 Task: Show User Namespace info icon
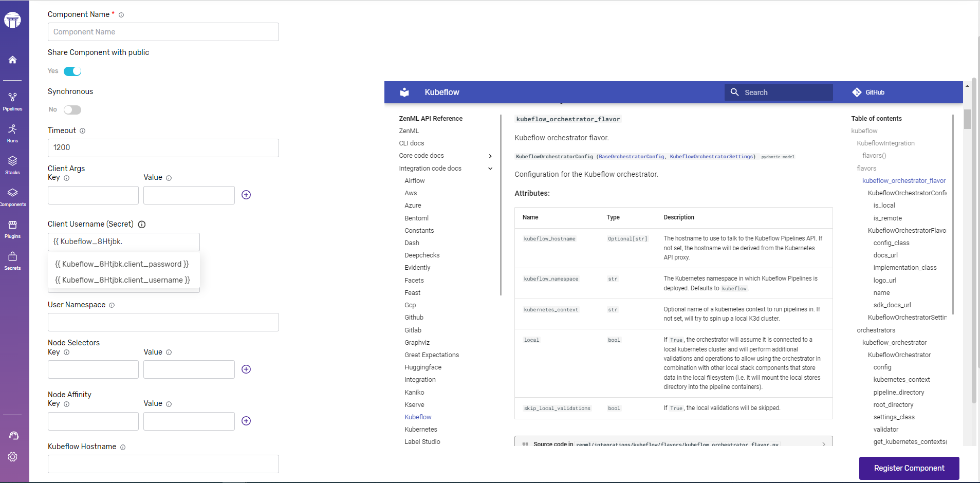tap(112, 305)
